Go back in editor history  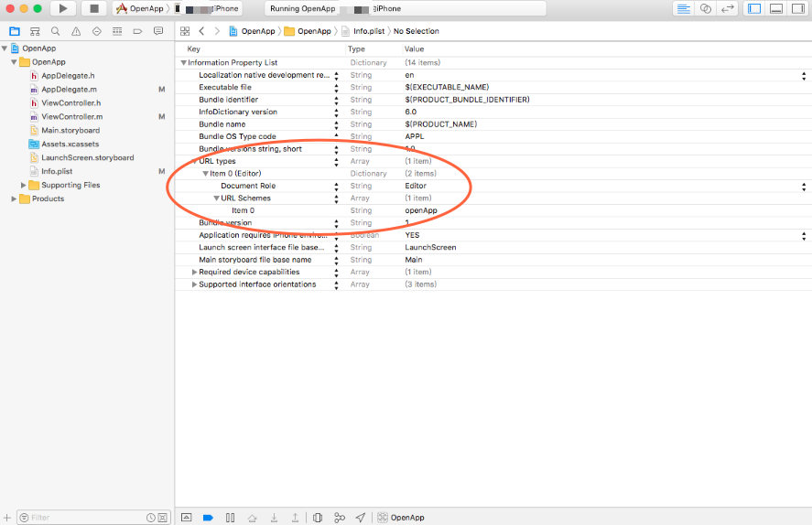(201, 31)
